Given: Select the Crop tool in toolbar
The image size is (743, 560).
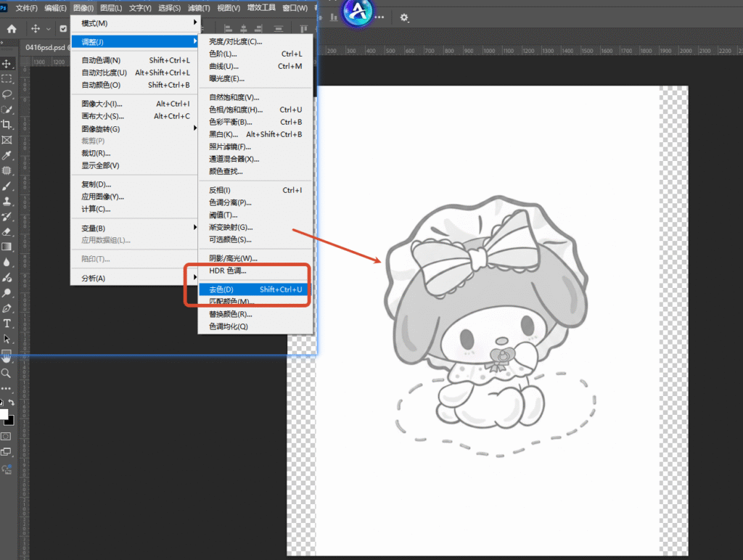Looking at the screenshot, I should pyautogui.click(x=7, y=125).
